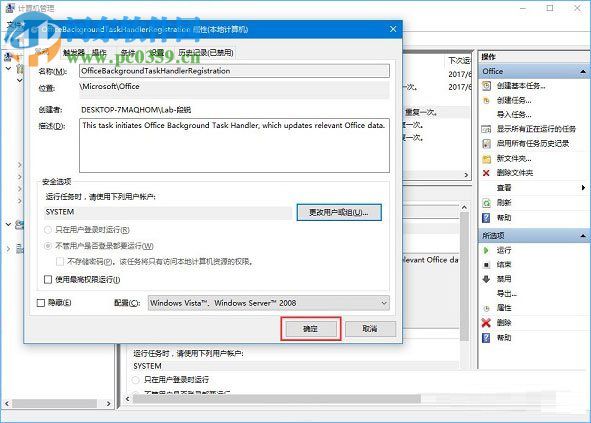
Task: Toggle 使用最高权限运行 checkbox
Action: coord(48,279)
